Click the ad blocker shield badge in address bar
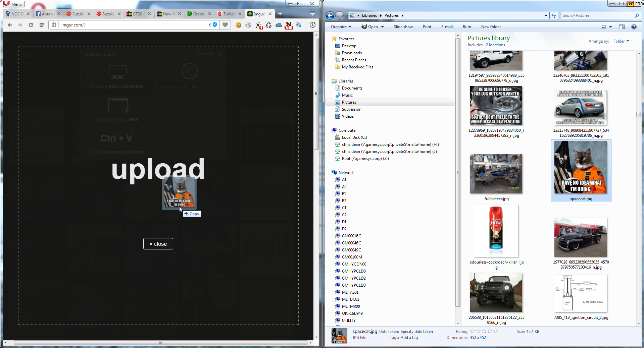The width and height of the screenshot is (644, 348). pyautogui.click(x=213, y=25)
